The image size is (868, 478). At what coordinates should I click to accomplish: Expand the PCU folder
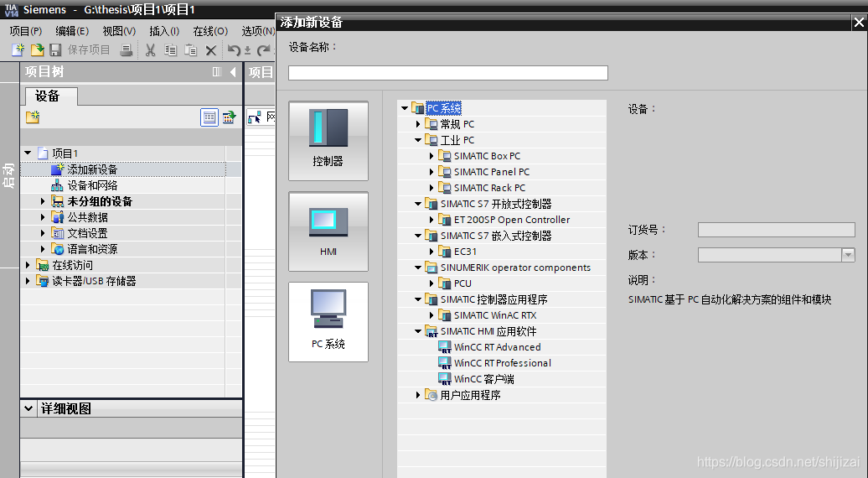[431, 283]
